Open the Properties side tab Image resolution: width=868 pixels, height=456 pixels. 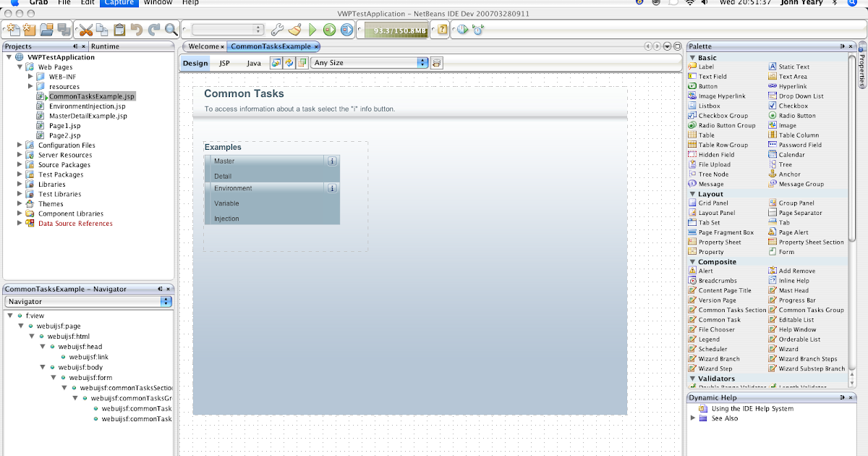pos(862,66)
